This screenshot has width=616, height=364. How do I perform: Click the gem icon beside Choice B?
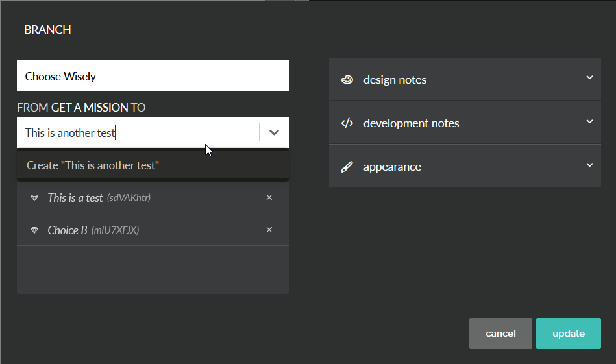point(34,230)
